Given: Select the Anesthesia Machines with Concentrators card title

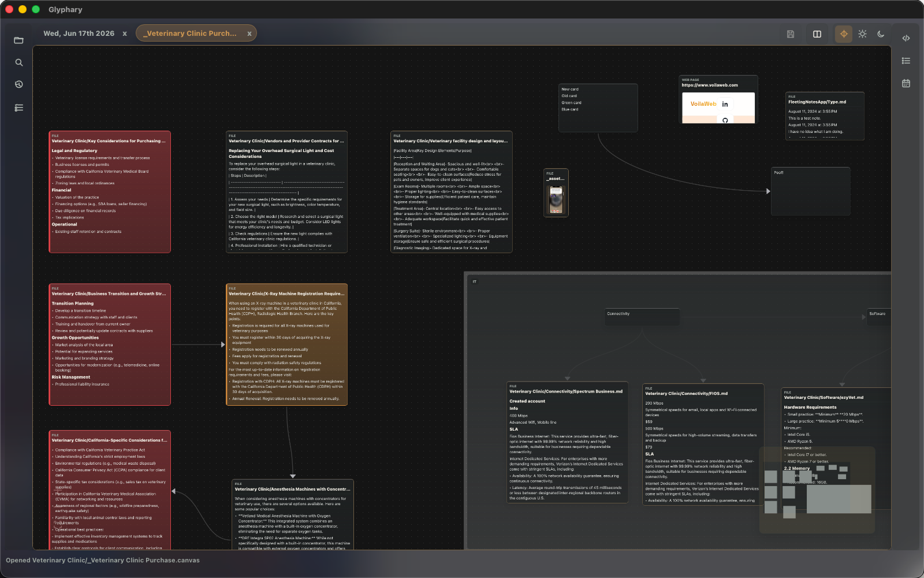Looking at the screenshot, I should coord(292,489).
